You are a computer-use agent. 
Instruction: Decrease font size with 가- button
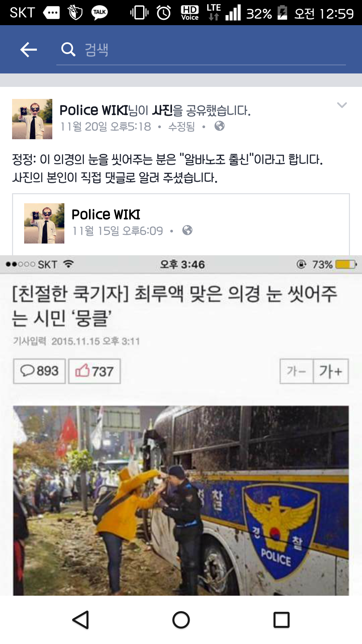(297, 371)
